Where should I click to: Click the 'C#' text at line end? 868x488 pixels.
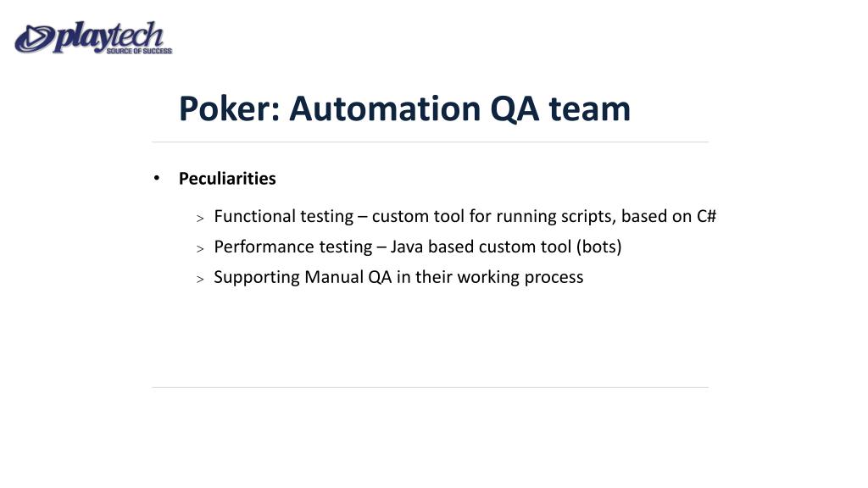point(706,216)
